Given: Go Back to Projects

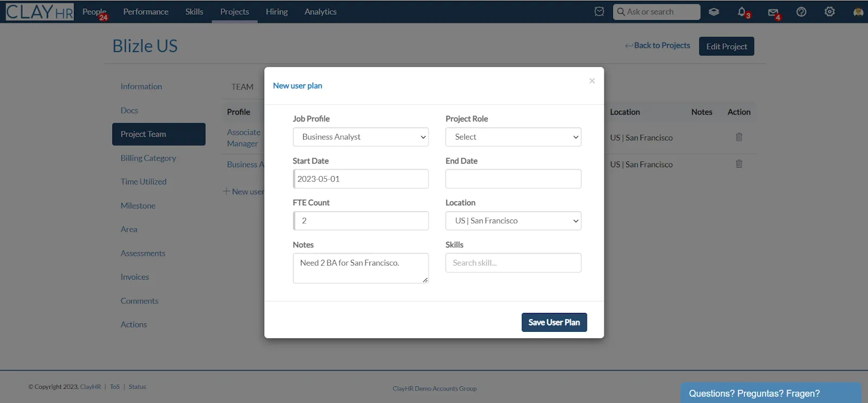Looking at the screenshot, I should (658, 46).
